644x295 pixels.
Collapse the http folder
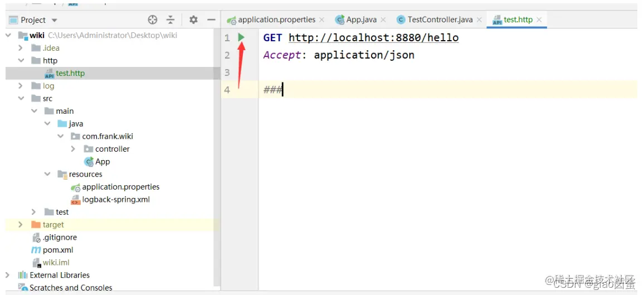(x=21, y=61)
